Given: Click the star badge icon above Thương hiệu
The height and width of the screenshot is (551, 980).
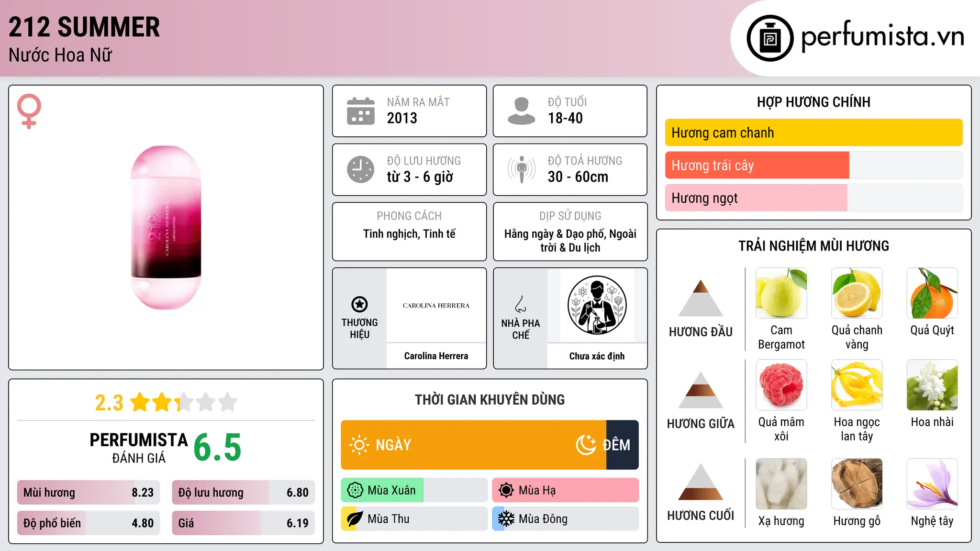Looking at the screenshot, I should [x=359, y=304].
